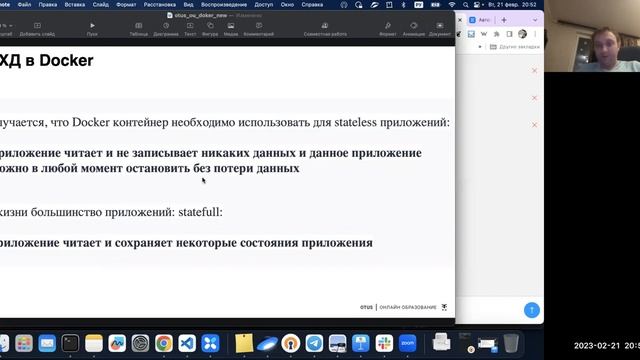Add a comment via Комментарий icon
Viewport: 640px width, 360px height.
[259, 29]
